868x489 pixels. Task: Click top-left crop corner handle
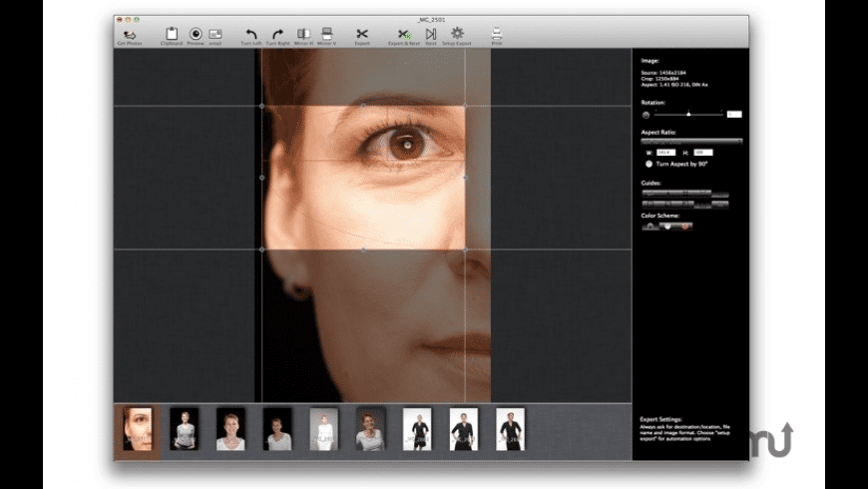click(261, 106)
